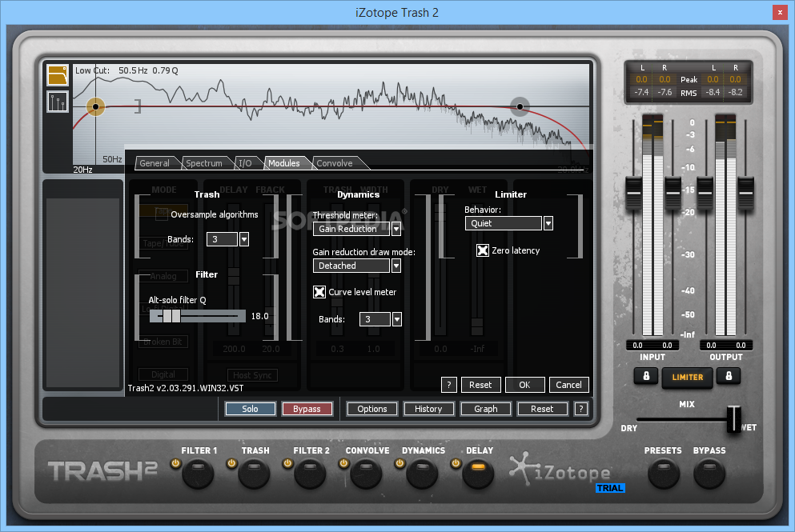Image resolution: width=795 pixels, height=532 pixels.
Task: Open Limiter Behavior dropdown arrow
Action: pos(548,223)
